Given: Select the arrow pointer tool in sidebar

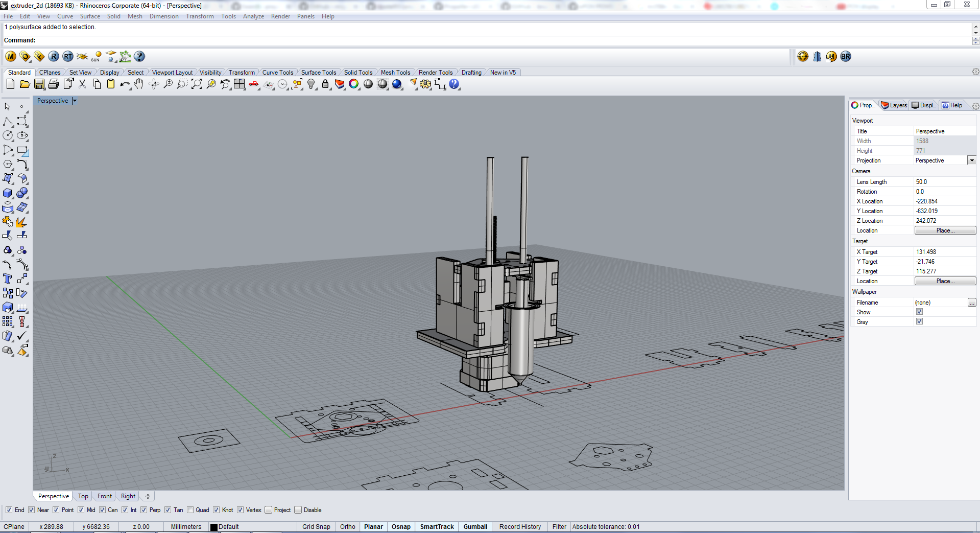Looking at the screenshot, I should click(8, 107).
